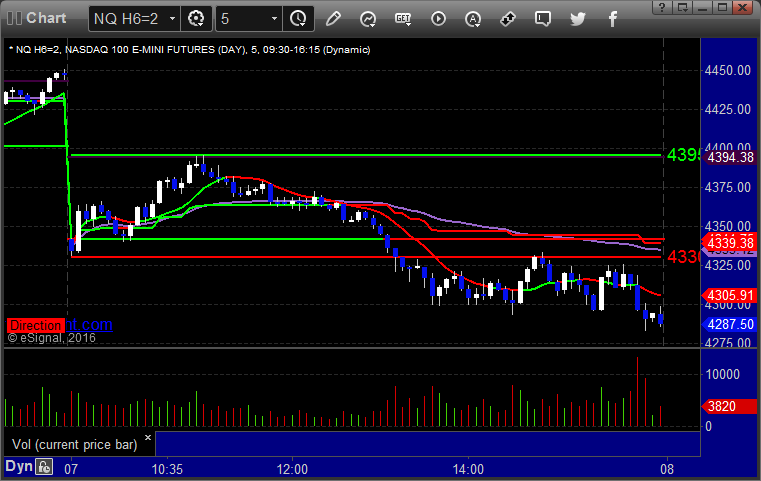
Task: Toggle the time-scale lock clock icon
Action: 44,467
